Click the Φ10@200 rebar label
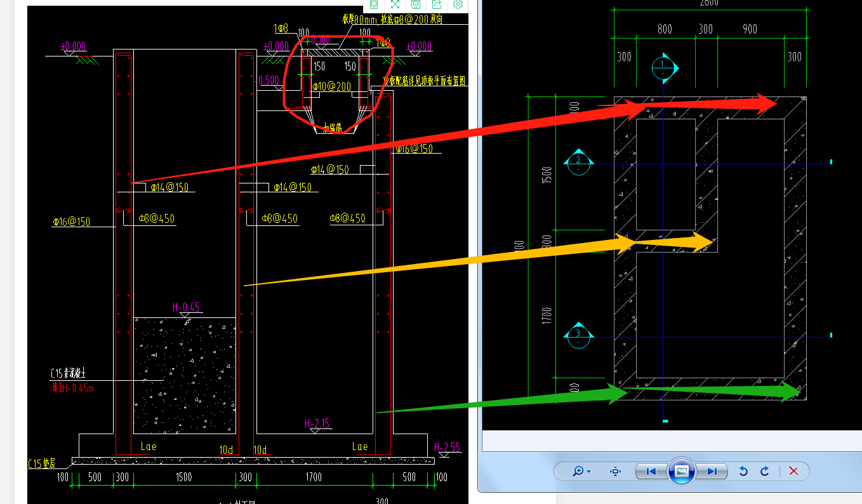 point(331,86)
